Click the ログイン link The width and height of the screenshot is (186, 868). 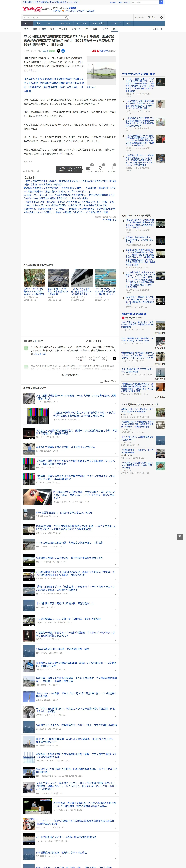[57, 11]
